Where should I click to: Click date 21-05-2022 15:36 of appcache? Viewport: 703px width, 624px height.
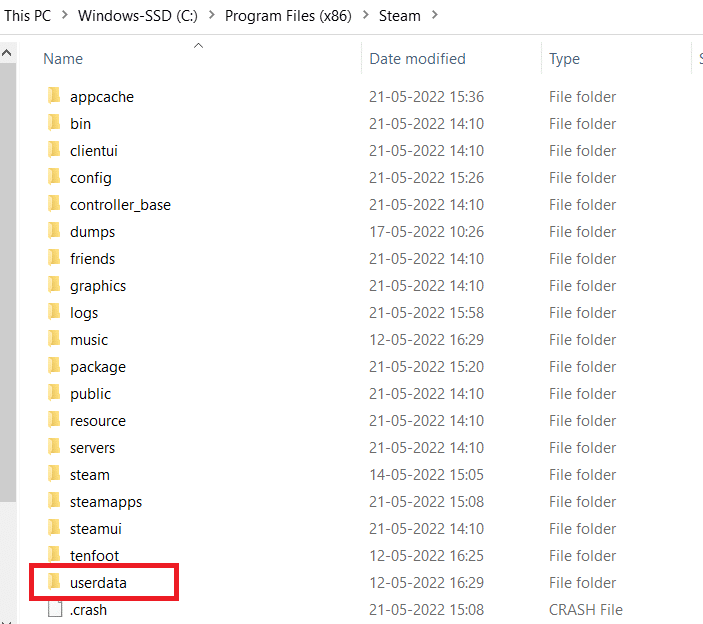pos(426,97)
